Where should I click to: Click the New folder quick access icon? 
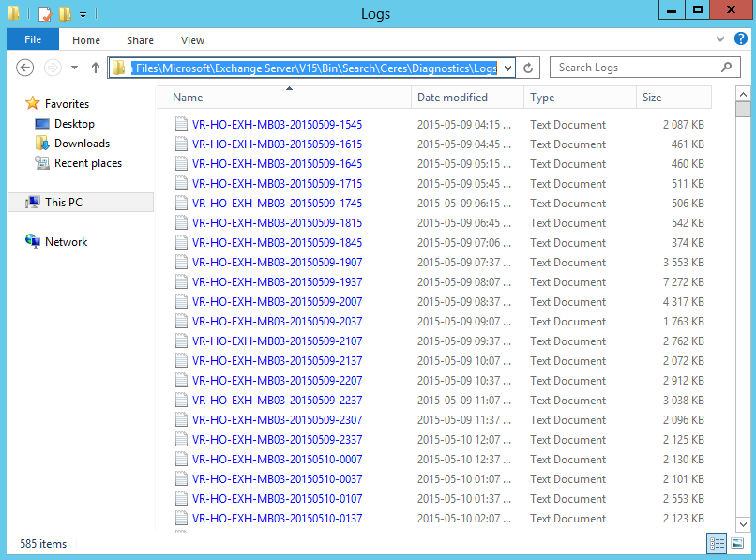tap(65, 13)
